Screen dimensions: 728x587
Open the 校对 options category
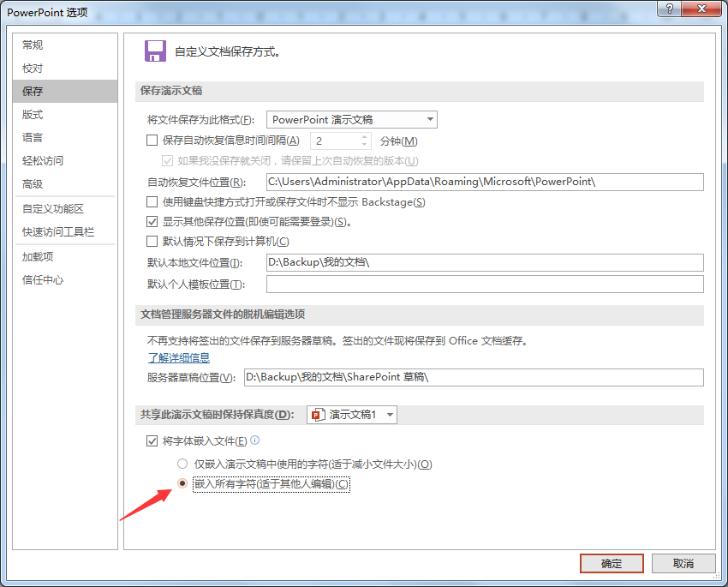[x=65, y=69]
